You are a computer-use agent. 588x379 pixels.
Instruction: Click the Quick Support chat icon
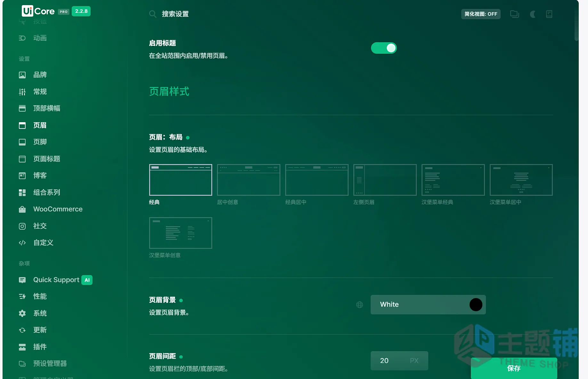pyautogui.click(x=22, y=280)
